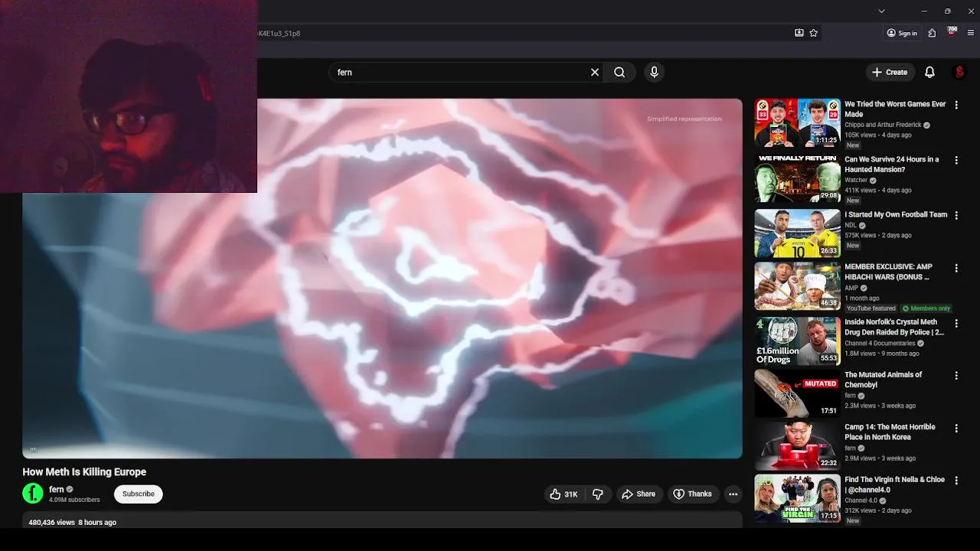Image resolution: width=980 pixels, height=551 pixels.
Task: Click the extension icon with 700 badge
Action: [952, 32]
